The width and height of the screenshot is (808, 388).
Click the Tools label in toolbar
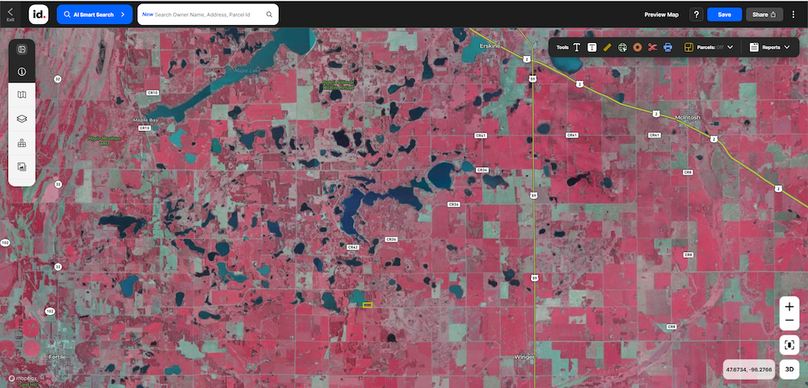562,47
